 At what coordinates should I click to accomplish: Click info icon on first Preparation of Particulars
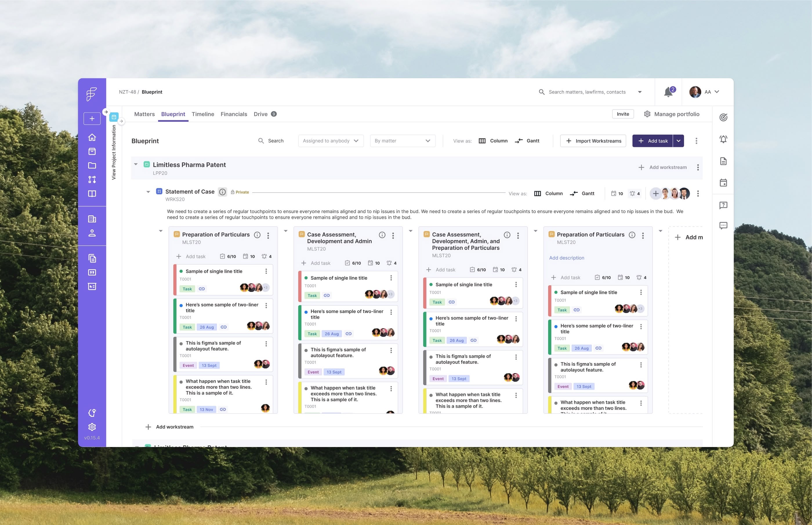(258, 235)
